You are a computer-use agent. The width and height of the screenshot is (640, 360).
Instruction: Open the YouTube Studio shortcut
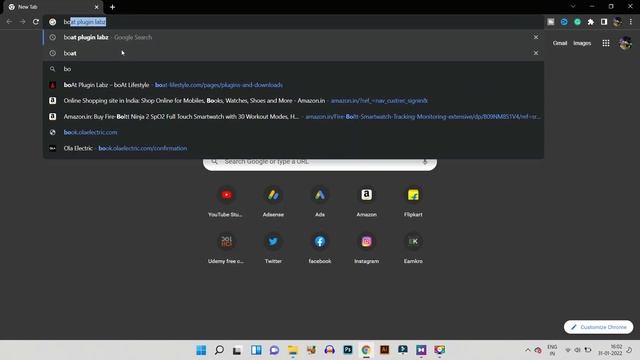(x=227, y=201)
